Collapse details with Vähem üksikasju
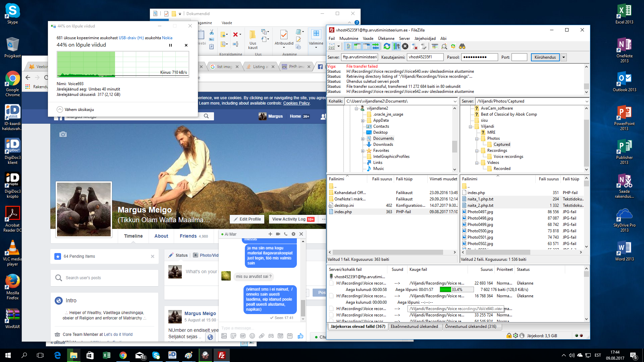This screenshot has height=362, width=644. click(75, 110)
